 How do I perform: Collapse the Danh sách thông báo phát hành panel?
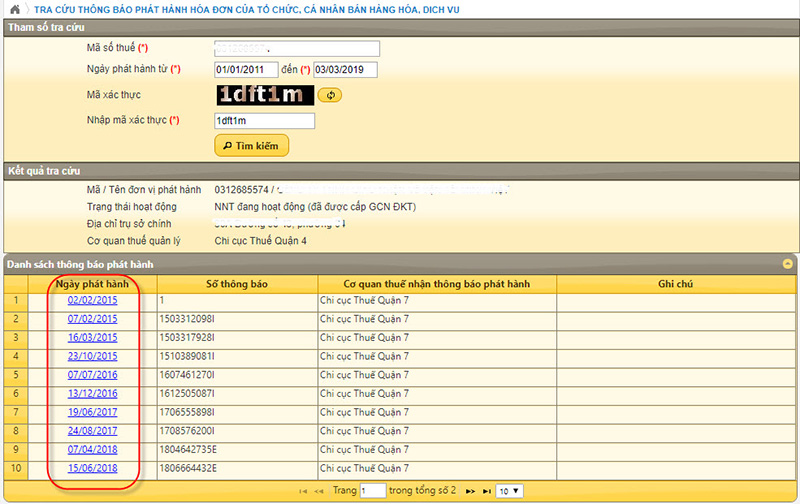tap(788, 264)
